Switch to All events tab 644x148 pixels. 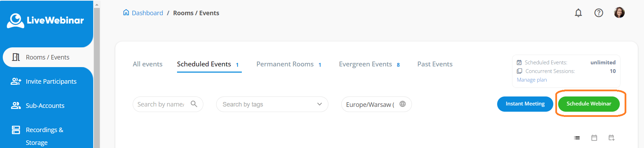[x=148, y=64]
